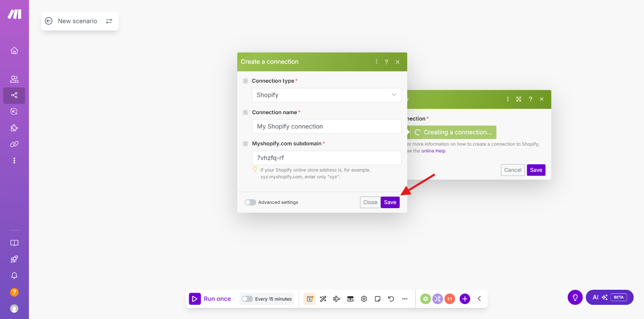Screen dimensions: 644x319
Task: Open notifications bell in sidebar
Action: click(x=14, y=275)
